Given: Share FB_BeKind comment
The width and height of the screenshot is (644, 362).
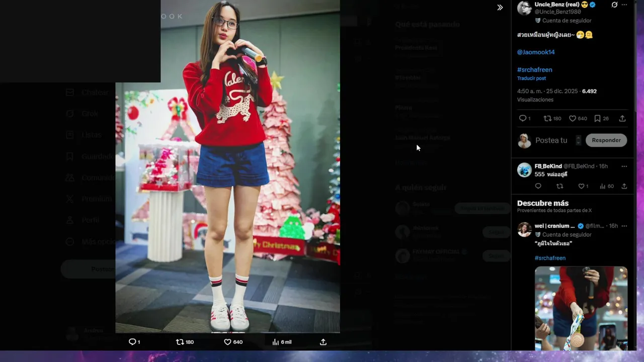Looking at the screenshot, I should pos(624,186).
